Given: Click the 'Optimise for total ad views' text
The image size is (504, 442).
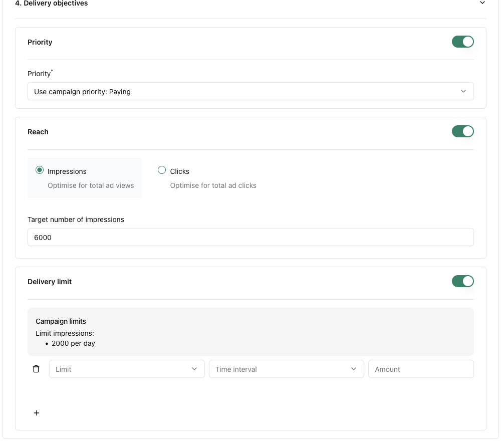Looking at the screenshot, I should pyautogui.click(x=91, y=185).
